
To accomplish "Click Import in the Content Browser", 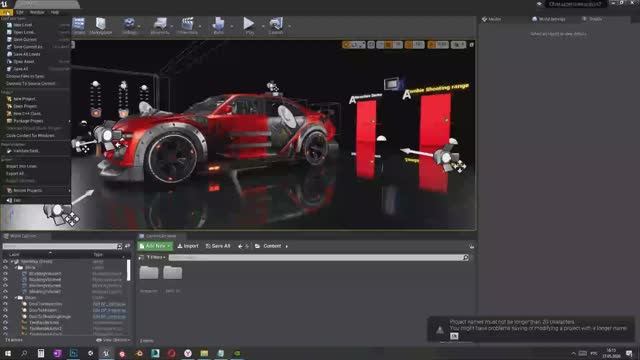I will tap(188, 246).
